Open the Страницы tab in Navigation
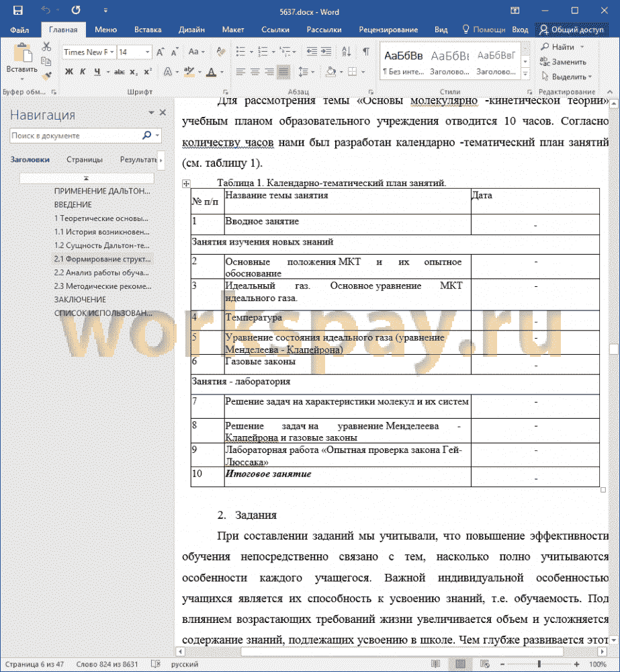The height and width of the screenshot is (672, 620). point(85,159)
